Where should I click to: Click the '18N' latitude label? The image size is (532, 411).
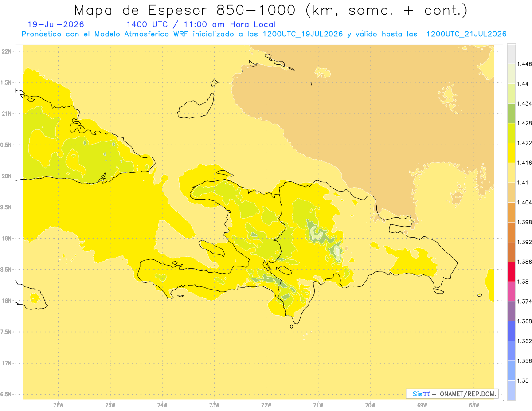[6, 301]
